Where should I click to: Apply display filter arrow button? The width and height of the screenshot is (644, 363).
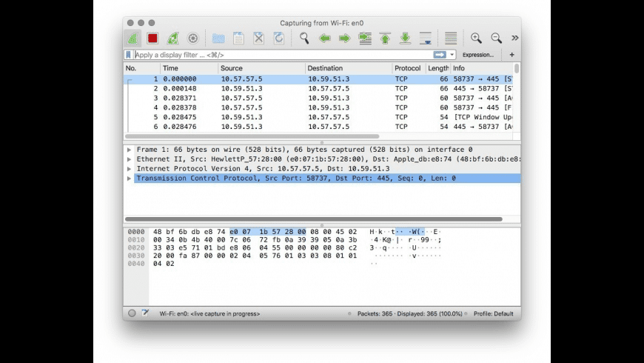[x=440, y=55]
